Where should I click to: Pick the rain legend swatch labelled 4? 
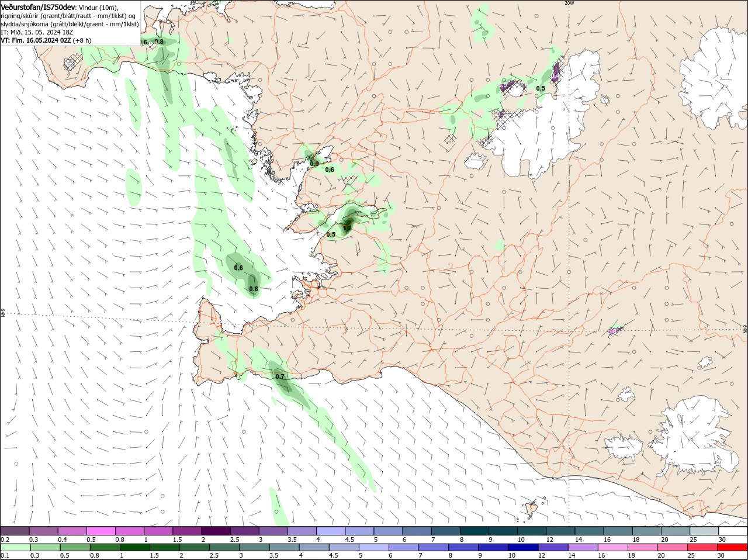coord(314,547)
